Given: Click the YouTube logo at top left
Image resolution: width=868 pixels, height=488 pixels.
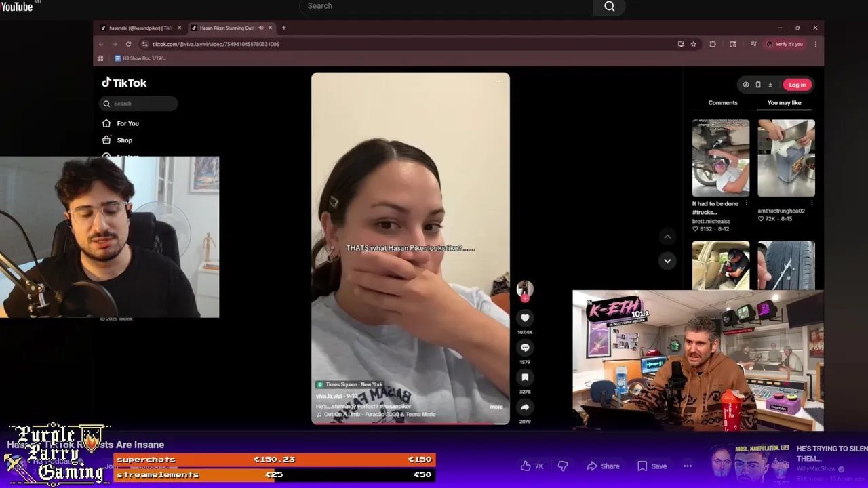Looking at the screenshot, I should pyautogui.click(x=16, y=6).
